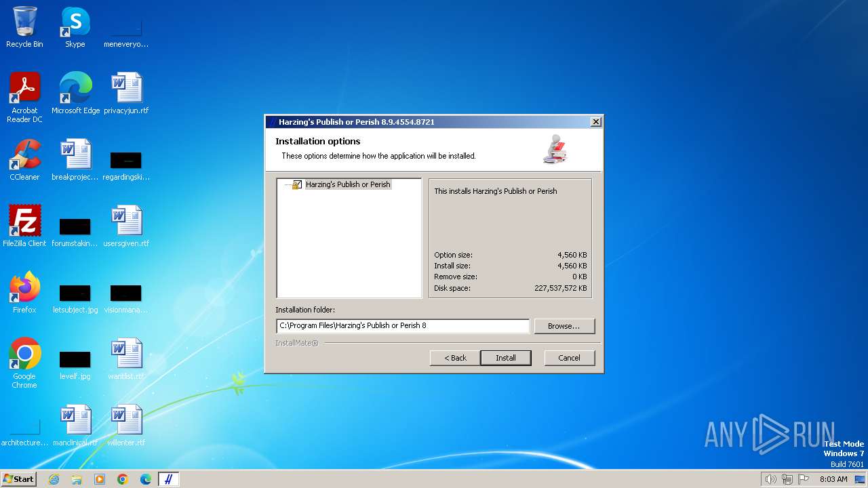Select the letsubject.jpg image file
This screenshot has height=488, width=868.
75,298
